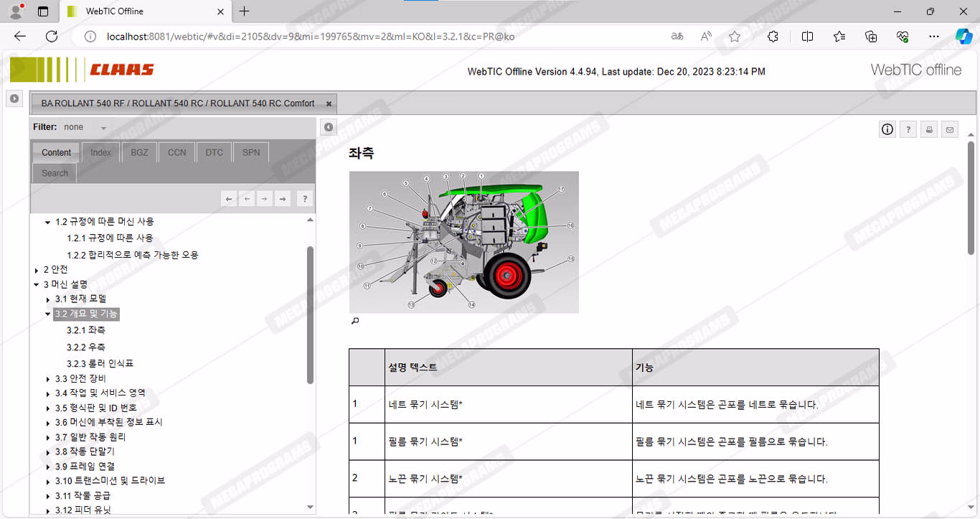The width and height of the screenshot is (980, 519).
Task: Collapse the navigation panel with left arrow
Action: point(328,127)
